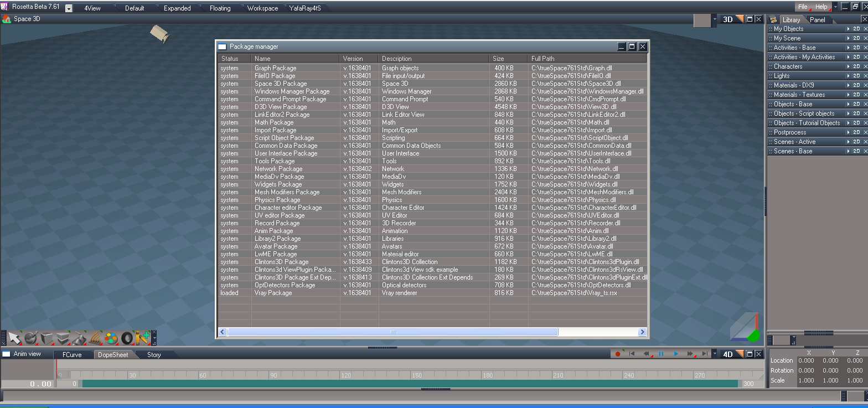Image resolution: width=868 pixels, height=408 pixels.
Task: Pause the animation playback
Action: (x=661, y=354)
